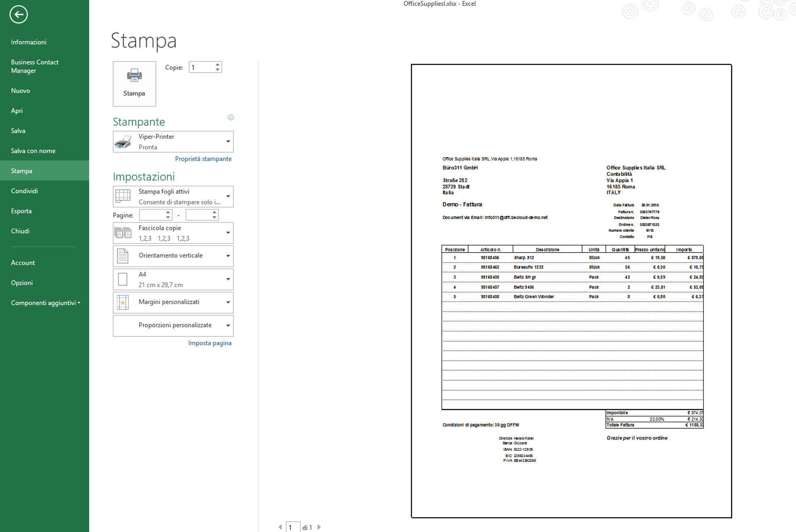Screen dimensions: 796x532
Task: Increase copies with up spinner arrow
Action: (217, 65)
